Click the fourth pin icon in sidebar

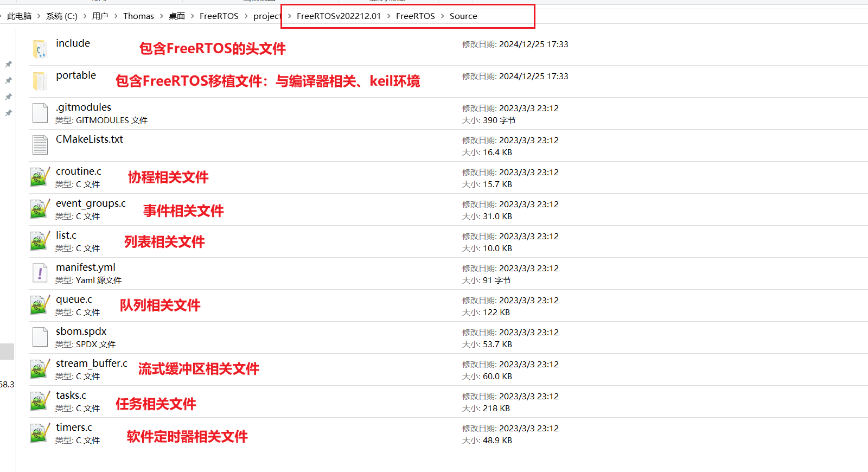pyautogui.click(x=8, y=113)
